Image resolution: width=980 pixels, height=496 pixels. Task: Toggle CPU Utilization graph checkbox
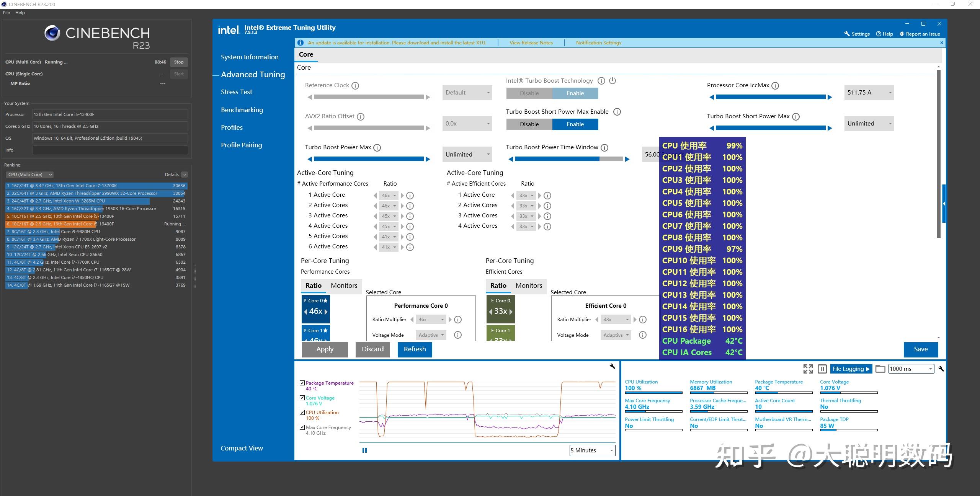(302, 412)
